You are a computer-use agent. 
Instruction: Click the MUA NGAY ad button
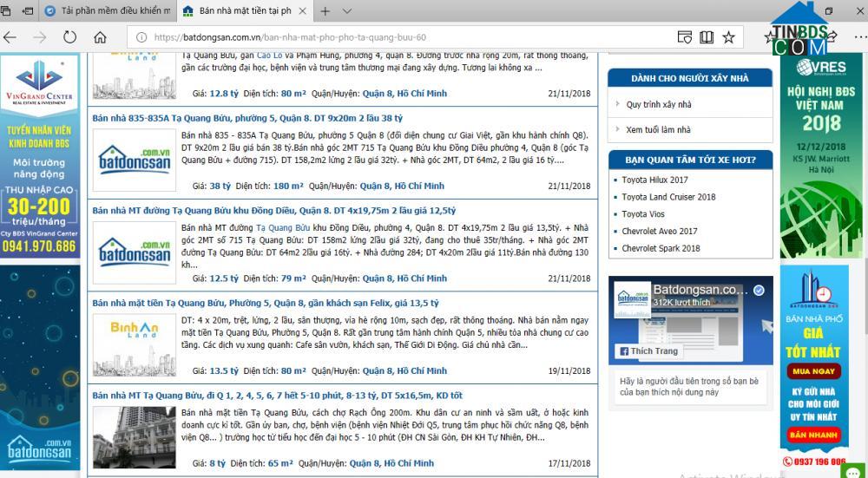click(x=813, y=372)
